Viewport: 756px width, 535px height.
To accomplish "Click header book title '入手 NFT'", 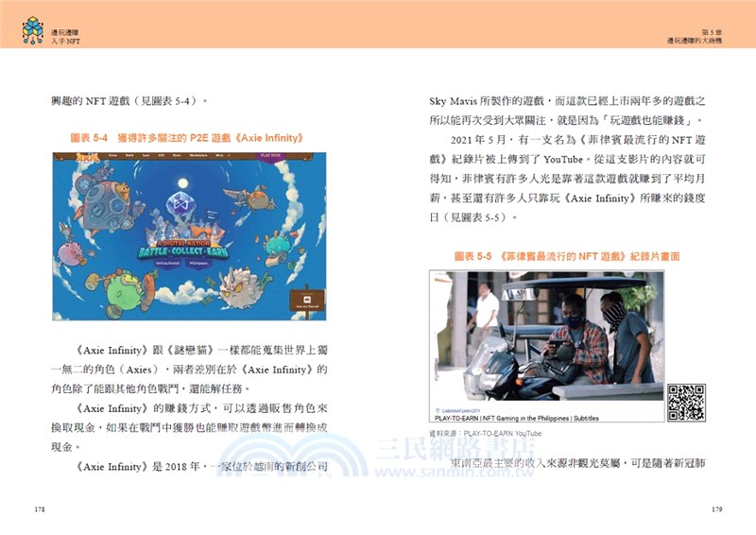I will coord(65,42).
